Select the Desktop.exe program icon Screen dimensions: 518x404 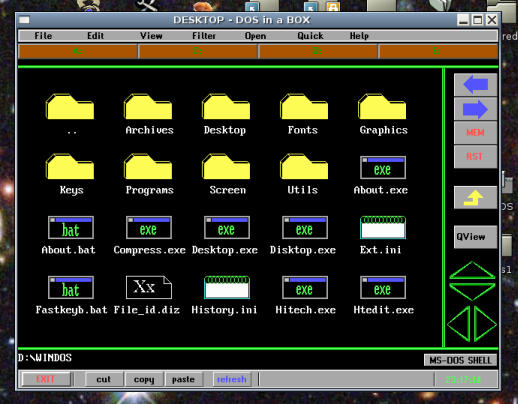pyautogui.click(x=227, y=228)
